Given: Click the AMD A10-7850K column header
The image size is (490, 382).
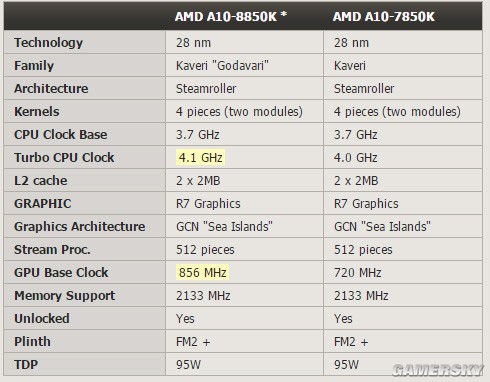Looking at the screenshot, I should (x=384, y=17).
